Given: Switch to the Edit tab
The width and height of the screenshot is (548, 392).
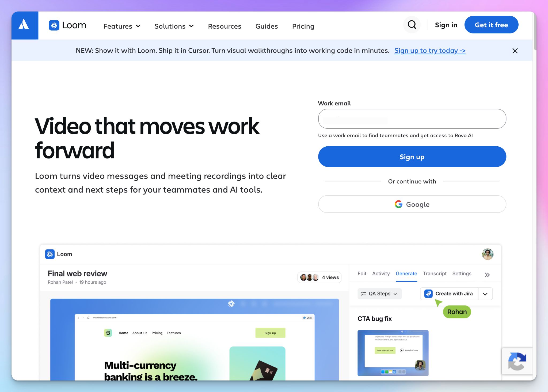Looking at the screenshot, I should (362, 273).
